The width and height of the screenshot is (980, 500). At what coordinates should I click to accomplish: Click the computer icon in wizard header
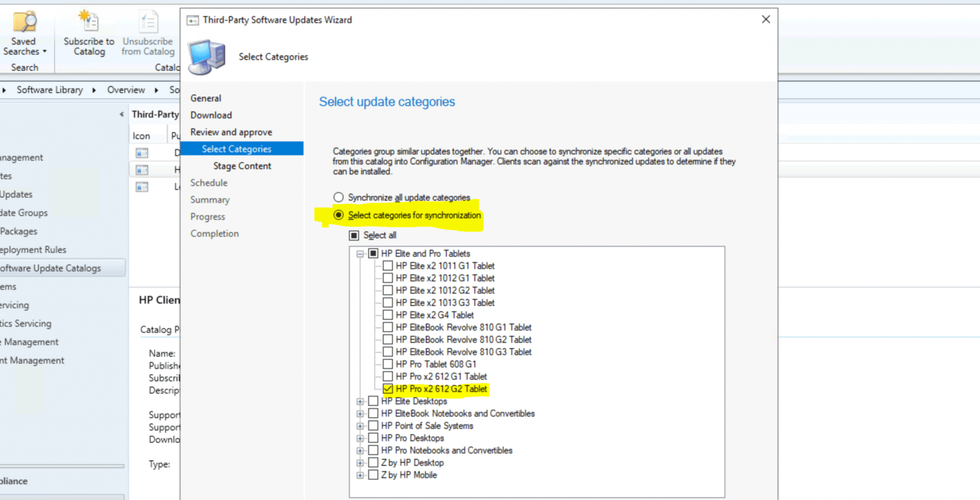207,57
